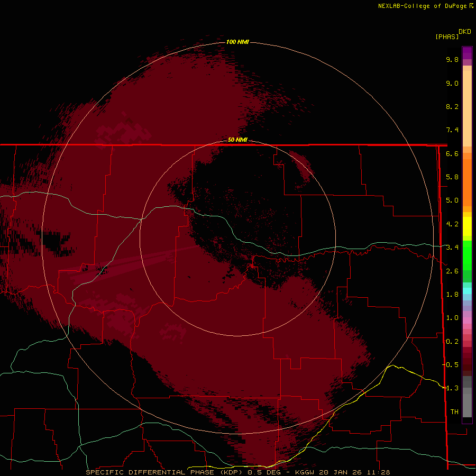The height and width of the screenshot is (476, 476).
Task: Click the 50 NMI range ring label
Action: (x=237, y=140)
